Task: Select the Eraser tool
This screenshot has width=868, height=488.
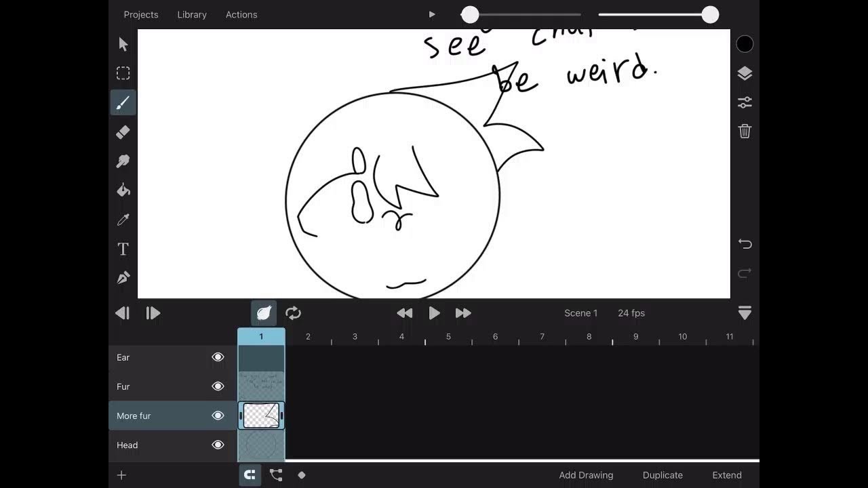Action: (123, 132)
